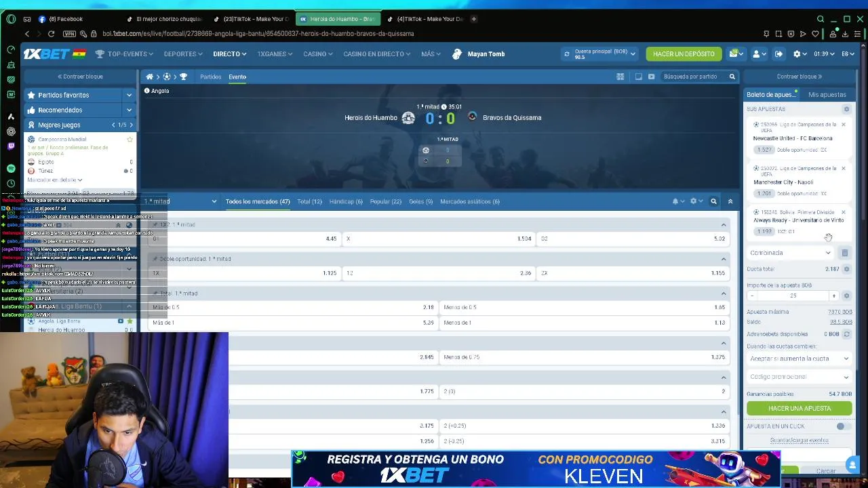868x488 pixels.
Task: Click the HACER UN DEPÓSITO button
Action: pyautogui.click(x=684, y=54)
